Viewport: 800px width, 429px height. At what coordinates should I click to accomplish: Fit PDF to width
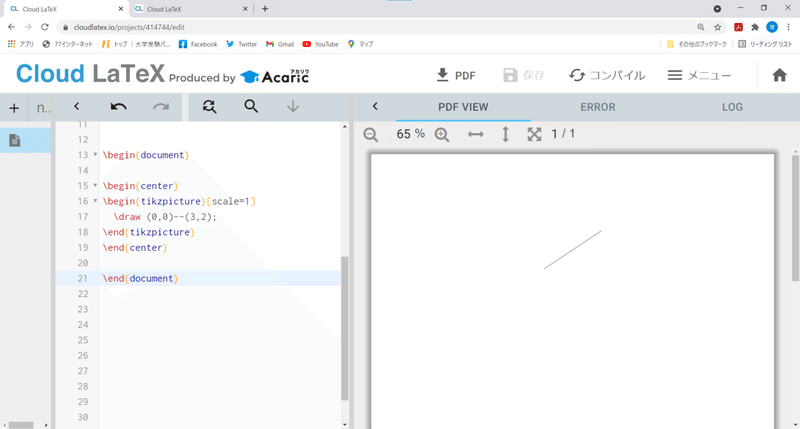coord(476,134)
